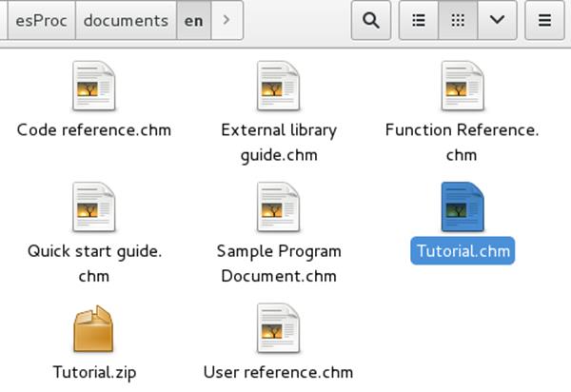
Task: Select the Tutorial.zip archive icon
Action: click(x=93, y=328)
